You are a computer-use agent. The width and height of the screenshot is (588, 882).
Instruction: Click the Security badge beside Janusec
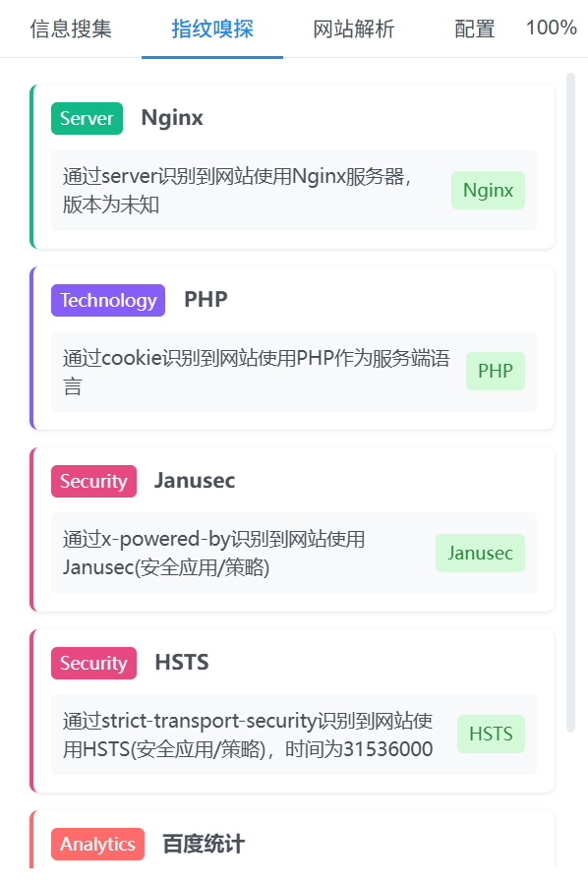coord(93,482)
